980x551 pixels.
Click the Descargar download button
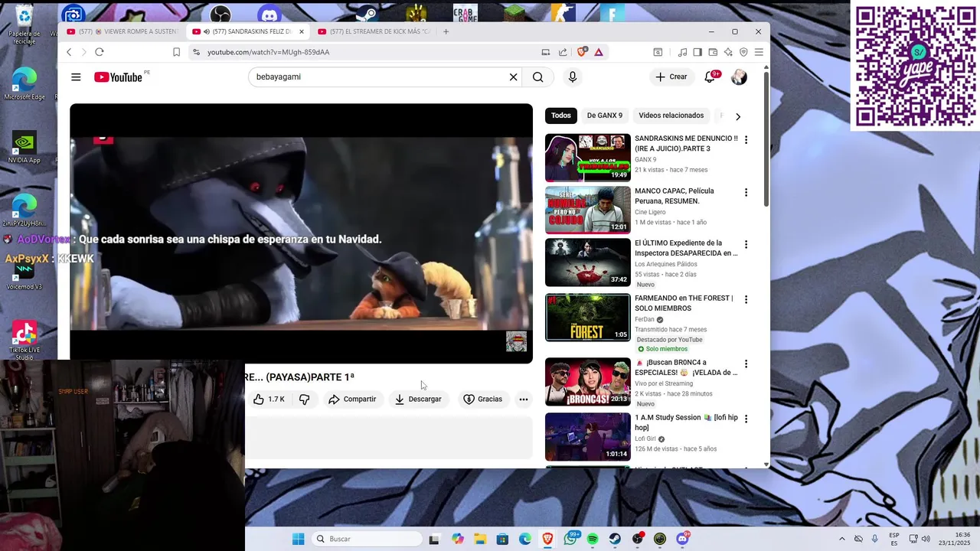418,399
